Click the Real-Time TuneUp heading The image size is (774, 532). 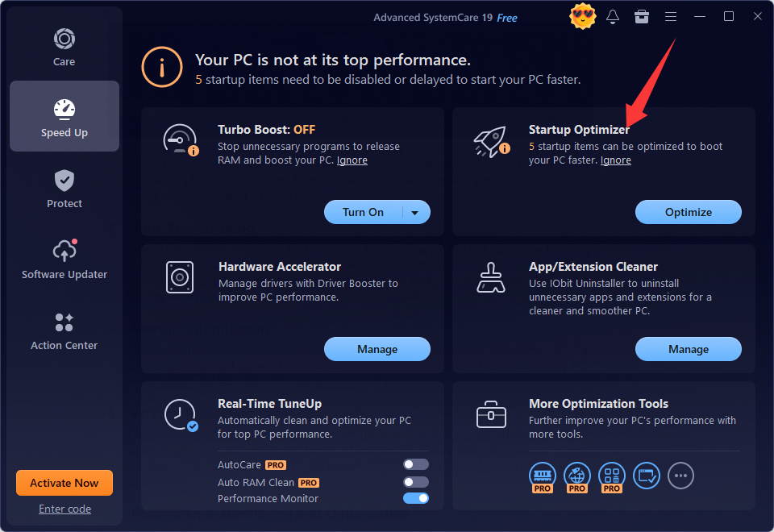pyautogui.click(x=269, y=404)
